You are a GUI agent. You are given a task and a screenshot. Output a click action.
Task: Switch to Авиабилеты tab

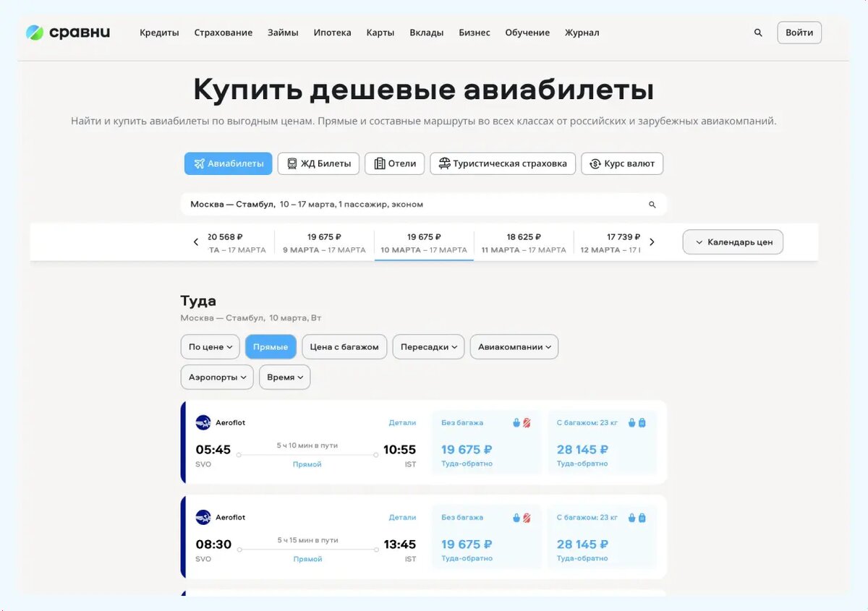tap(228, 163)
